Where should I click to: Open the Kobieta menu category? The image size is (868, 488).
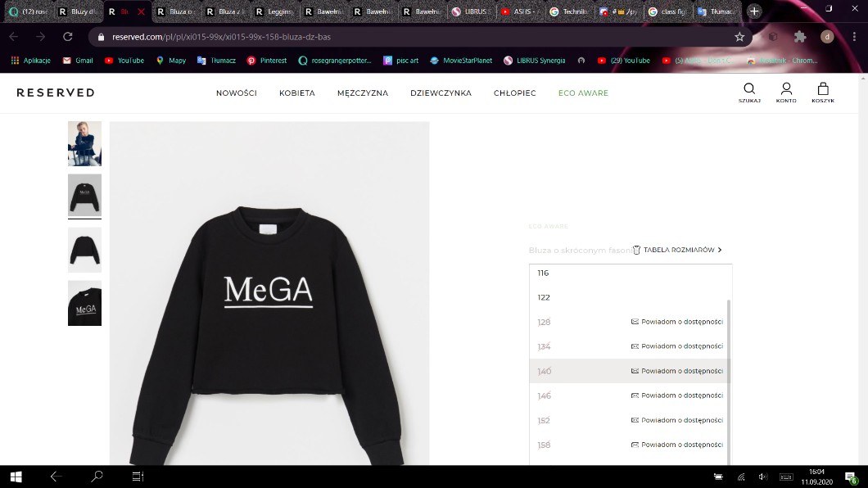tap(296, 93)
